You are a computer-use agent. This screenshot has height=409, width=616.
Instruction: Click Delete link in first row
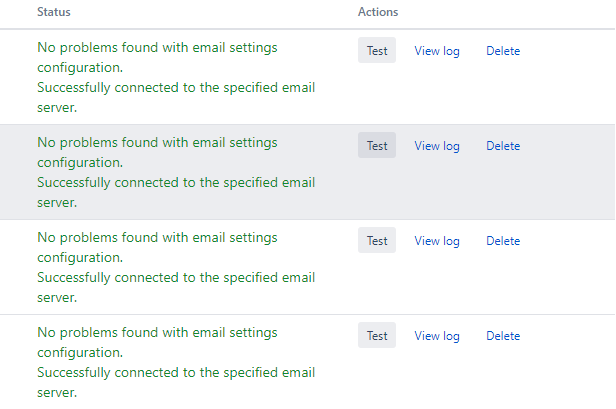(503, 51)
